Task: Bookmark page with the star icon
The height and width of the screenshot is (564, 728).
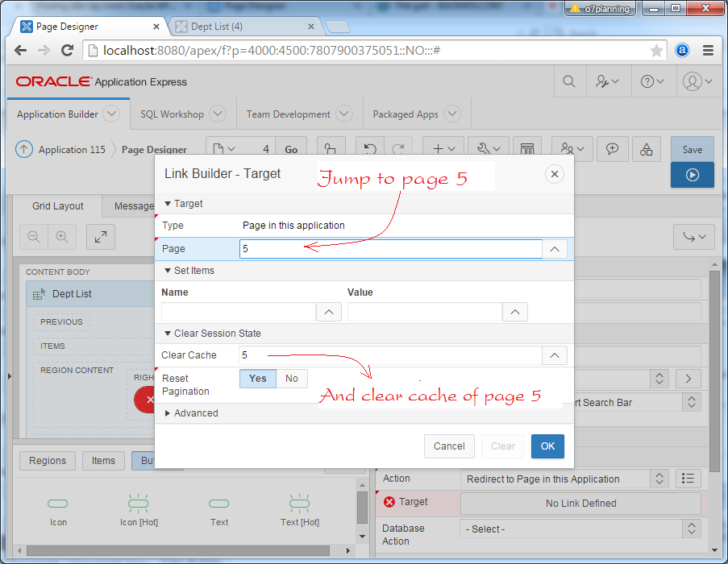Action: tap(656, 50)
